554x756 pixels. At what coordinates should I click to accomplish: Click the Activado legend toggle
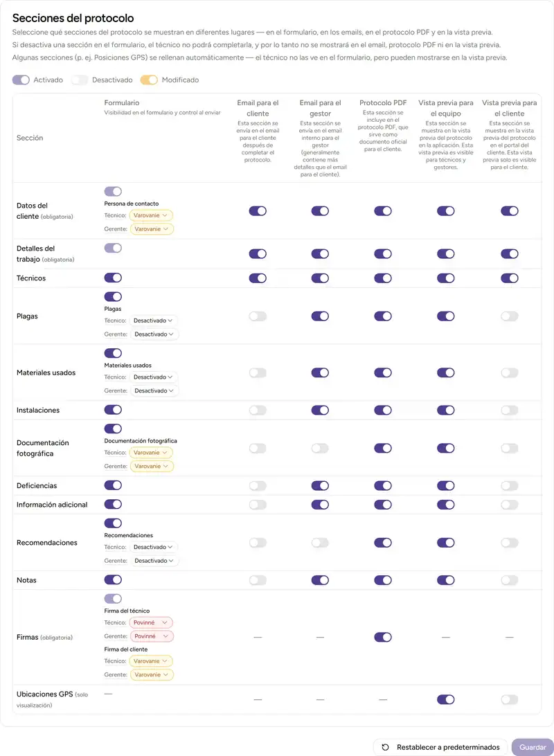[21, 80]
